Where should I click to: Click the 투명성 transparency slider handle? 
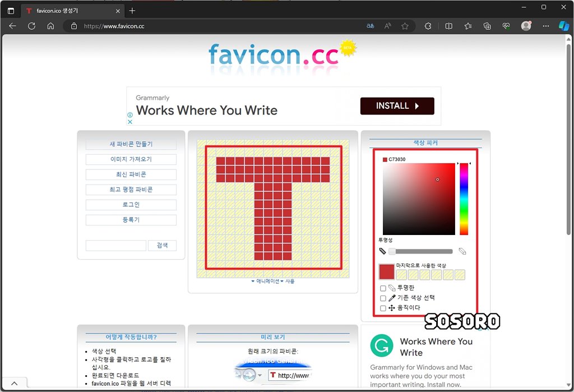coord(392,251)
